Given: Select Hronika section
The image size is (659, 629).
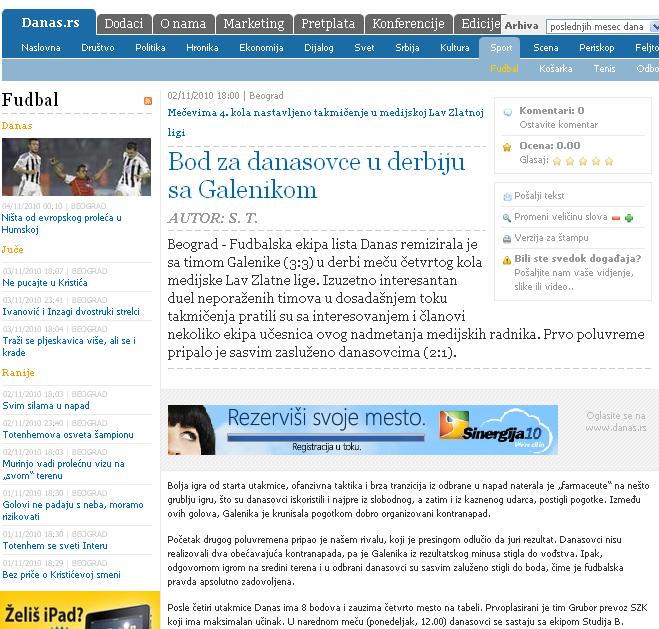Looking at the screenshot, I should point(202,47).
